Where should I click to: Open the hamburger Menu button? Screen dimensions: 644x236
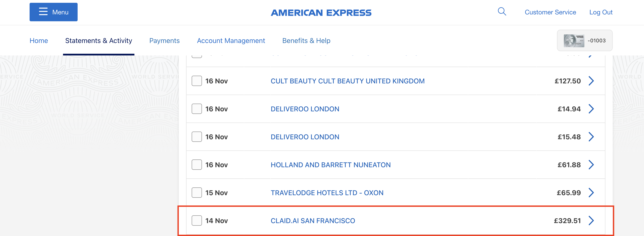tap(54, 12)
